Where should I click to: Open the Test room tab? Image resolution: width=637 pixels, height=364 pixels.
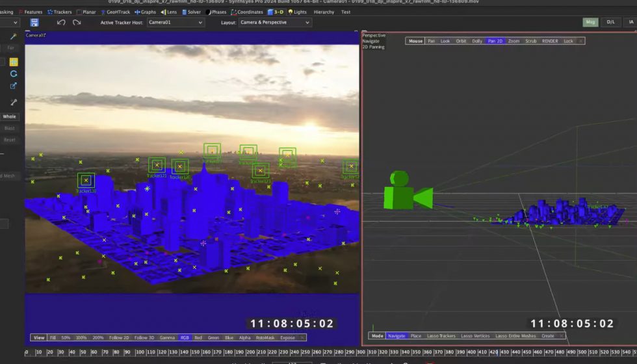click(346, 12)
